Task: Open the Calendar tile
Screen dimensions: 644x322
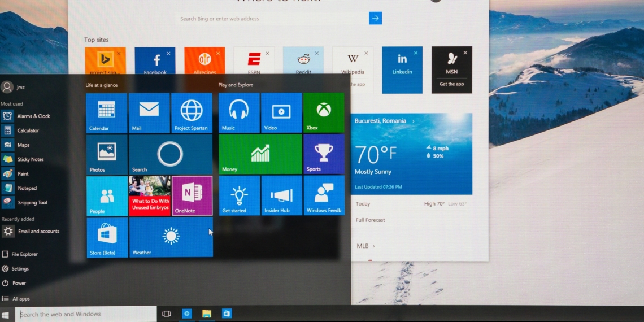Action: [x=106, y=113]
